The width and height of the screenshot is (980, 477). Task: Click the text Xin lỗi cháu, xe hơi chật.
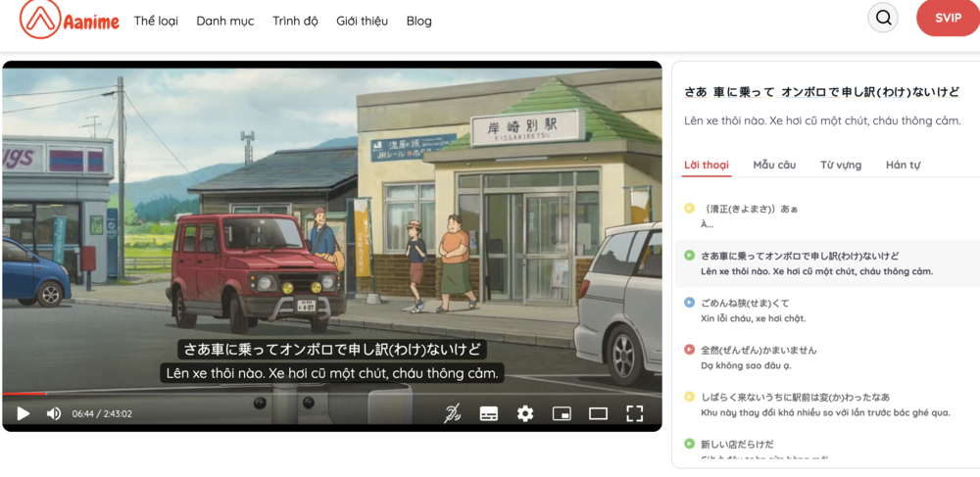tap(753, 318)
